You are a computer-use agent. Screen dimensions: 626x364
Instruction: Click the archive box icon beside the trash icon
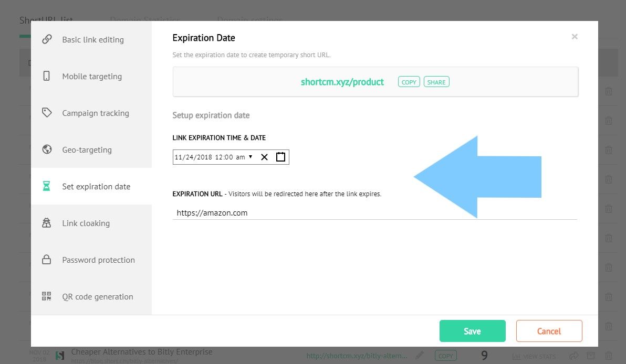[x=591, y=356]
